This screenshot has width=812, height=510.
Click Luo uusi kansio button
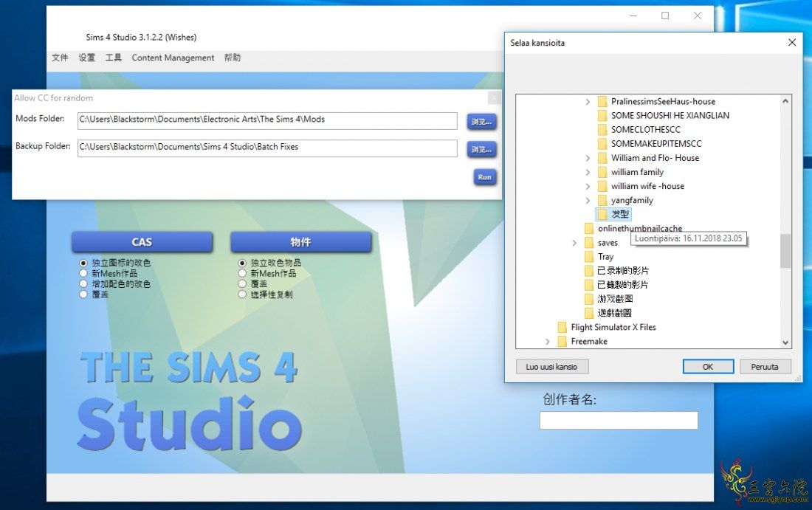(552, 367)
